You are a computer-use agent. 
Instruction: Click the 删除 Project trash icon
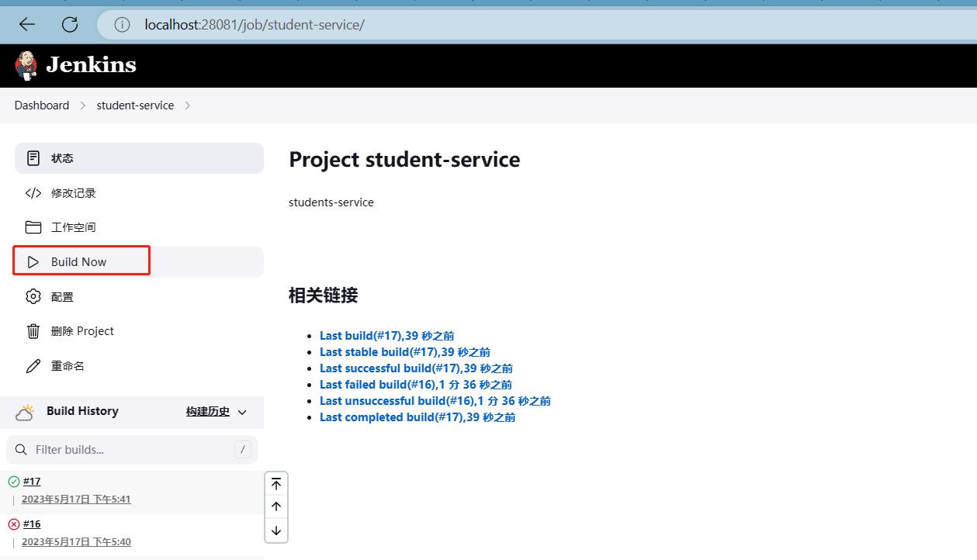33,330
